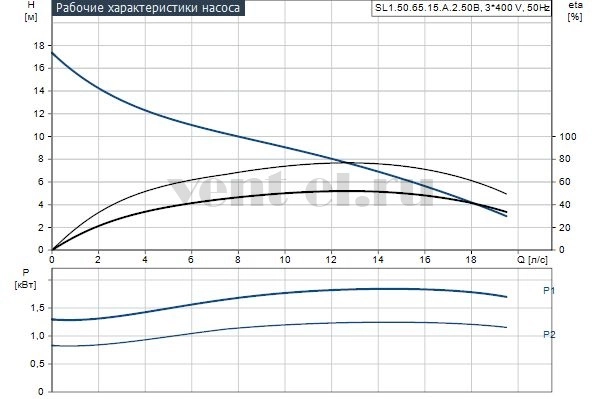
Task: Click the 'Q [л/с]' axis label
Action: (532, 260)
